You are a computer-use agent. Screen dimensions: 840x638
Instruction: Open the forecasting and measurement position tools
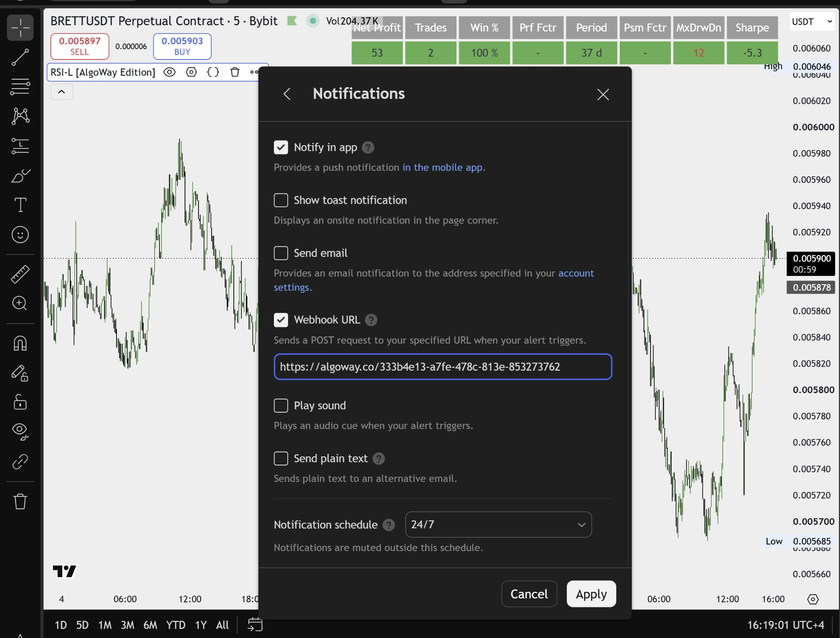(20, 146)
